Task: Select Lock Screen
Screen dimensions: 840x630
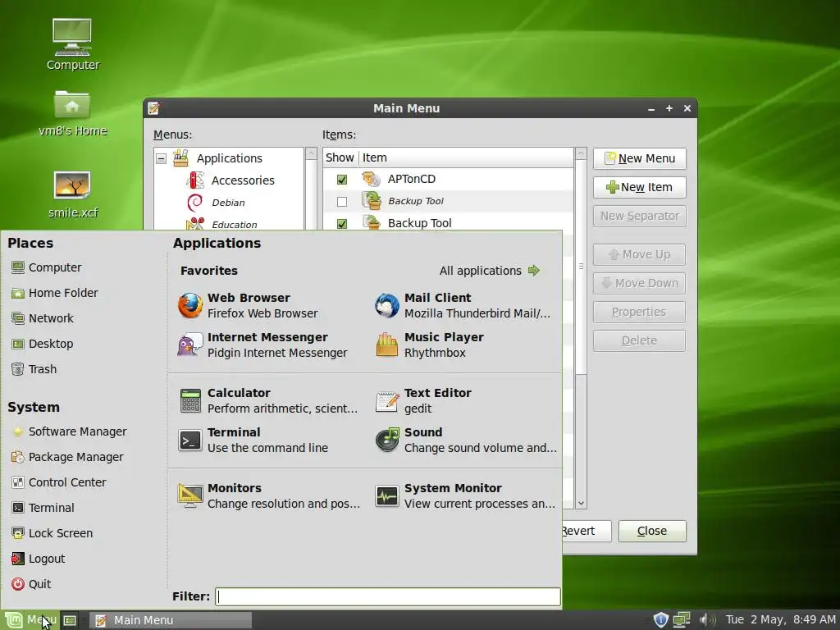Action: click(x=52, y=533)
